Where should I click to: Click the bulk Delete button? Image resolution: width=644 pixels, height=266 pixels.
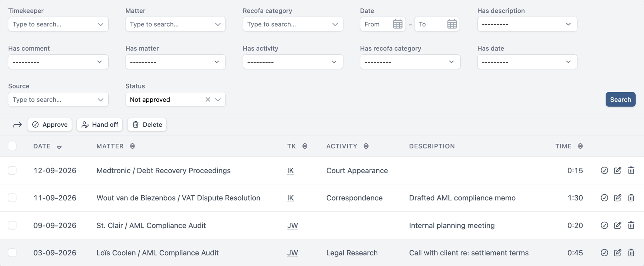[147, 125]
